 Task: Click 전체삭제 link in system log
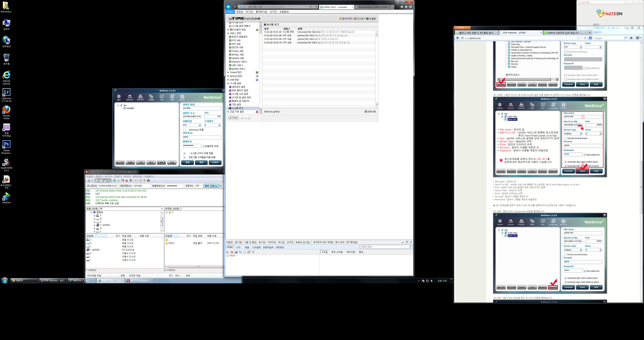click(x=370, y=112)
